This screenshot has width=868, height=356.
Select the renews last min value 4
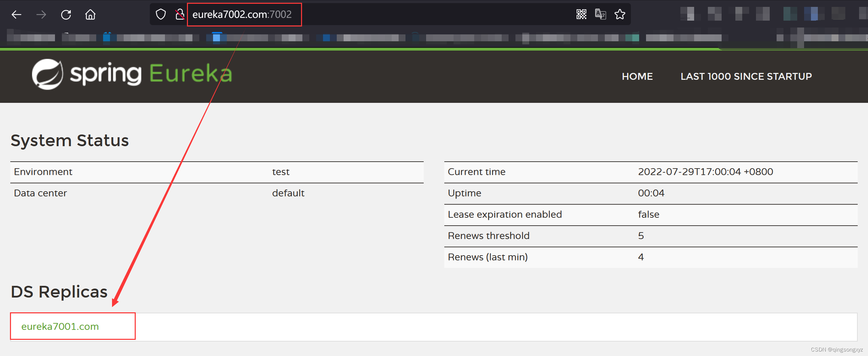click(641, 257)
